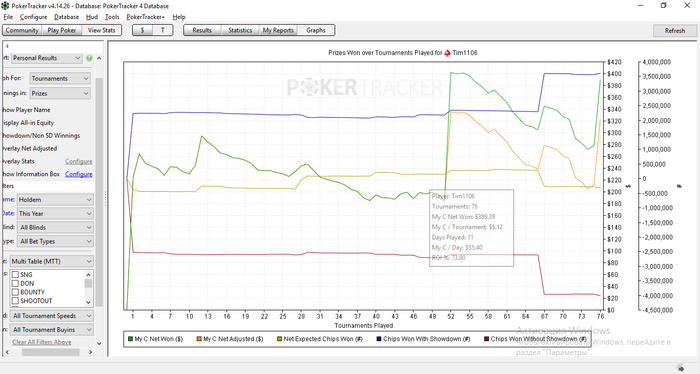Open the Graphs tab
700x374 pixels.
click(x=316, y=30)
